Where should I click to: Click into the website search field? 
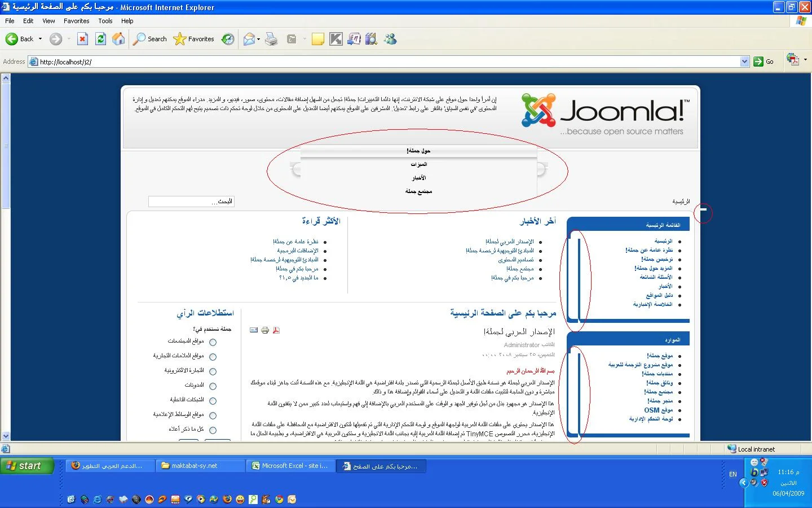(191, 202)
